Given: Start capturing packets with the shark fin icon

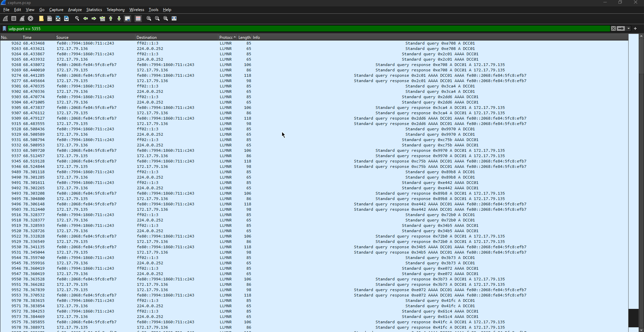Looking at the screenshot, I should 5,19.
